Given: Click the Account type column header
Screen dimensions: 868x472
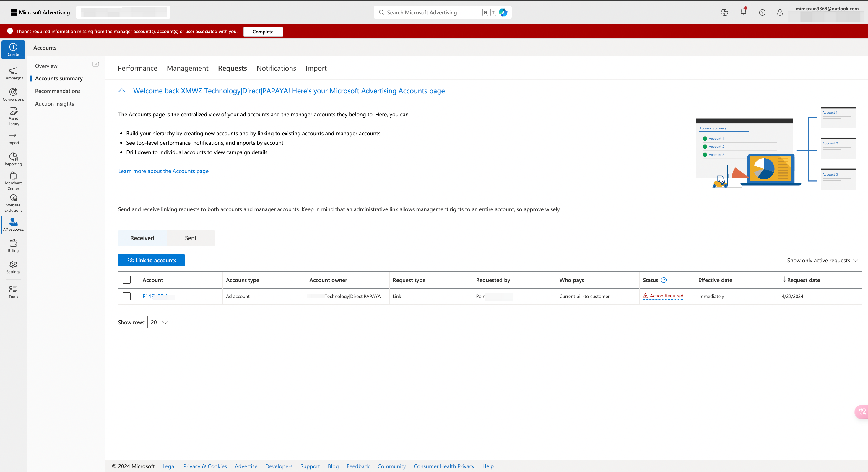Looking at the screenshot, I should (243, 280).
